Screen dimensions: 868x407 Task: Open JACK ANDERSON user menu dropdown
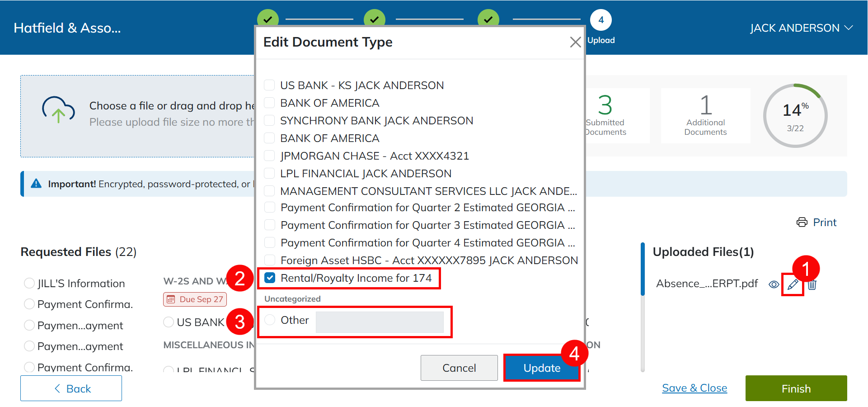801,28
